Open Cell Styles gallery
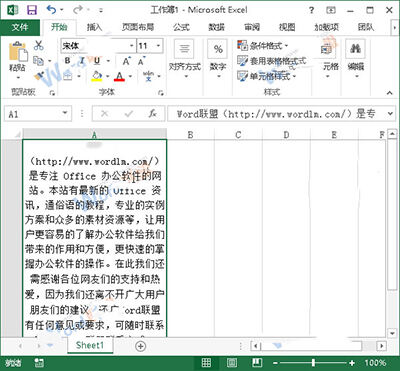The image size is (400, 371). pos(267,76)
